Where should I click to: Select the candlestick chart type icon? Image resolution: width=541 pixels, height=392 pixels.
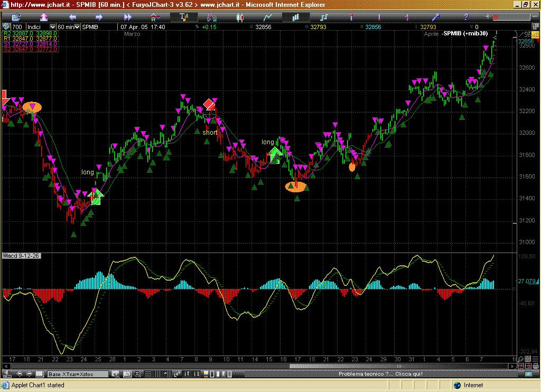(x=240, y=17)
